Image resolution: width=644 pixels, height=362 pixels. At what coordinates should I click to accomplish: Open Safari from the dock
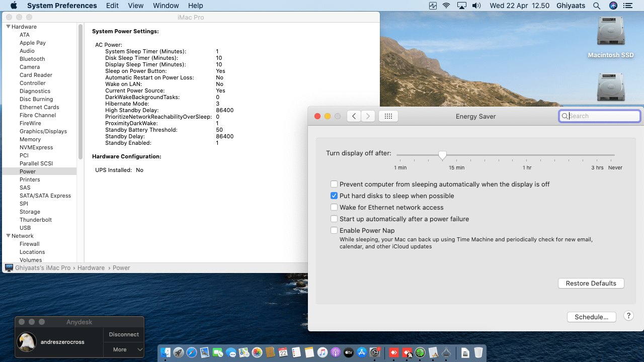[192, 353]
